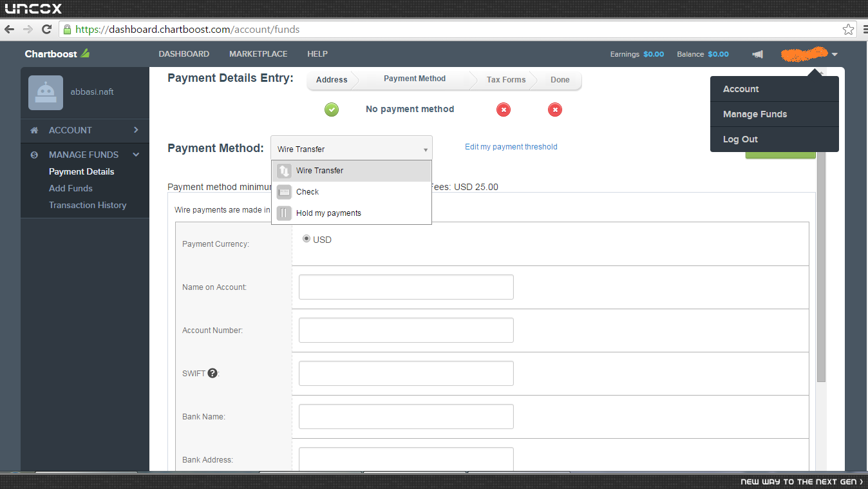868x489 pixels.
Task: Go to the Tax Forms step tab
Action: tap(506, 80)
